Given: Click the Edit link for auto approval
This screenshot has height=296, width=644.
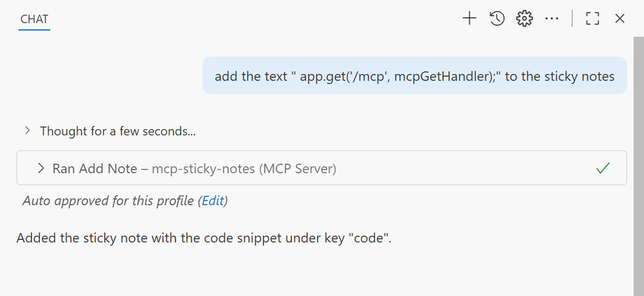Looking at the screenshot, I should pyautogui.click(x=213, y=200).
